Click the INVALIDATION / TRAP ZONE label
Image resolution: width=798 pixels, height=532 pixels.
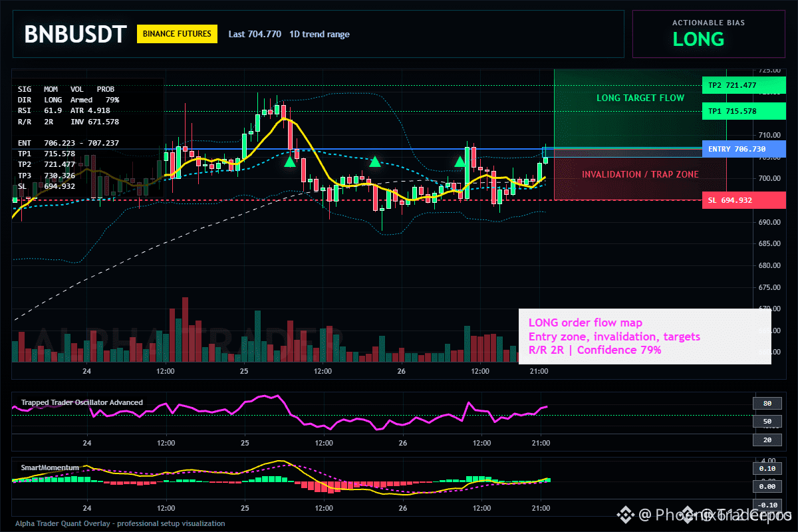pyautogui.click(x=640, y=174)
